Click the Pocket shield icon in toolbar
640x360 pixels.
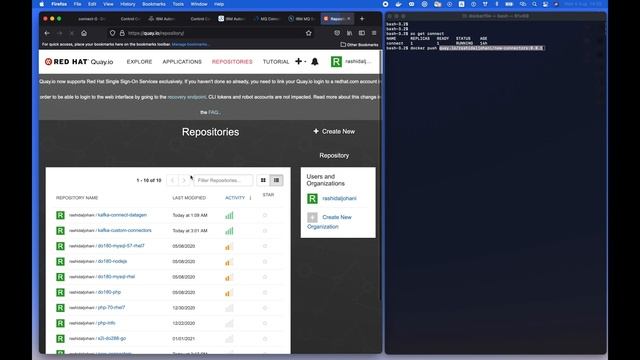[337, 33]
